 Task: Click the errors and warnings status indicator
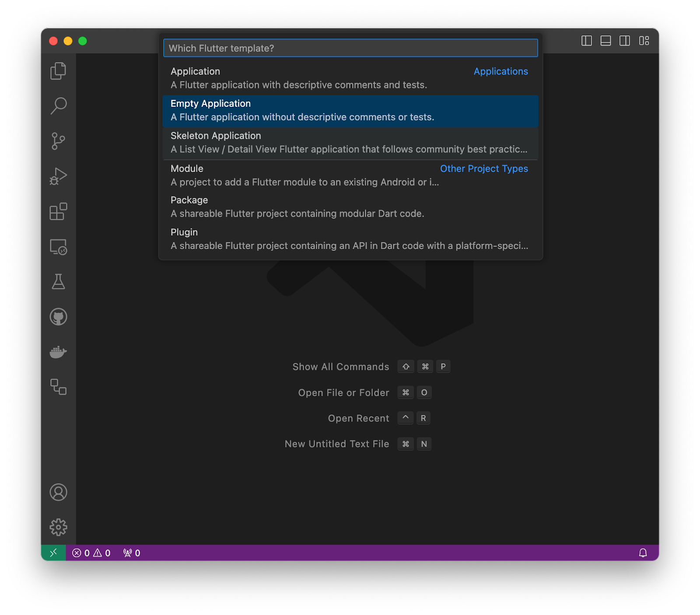(x=92, y=552)
